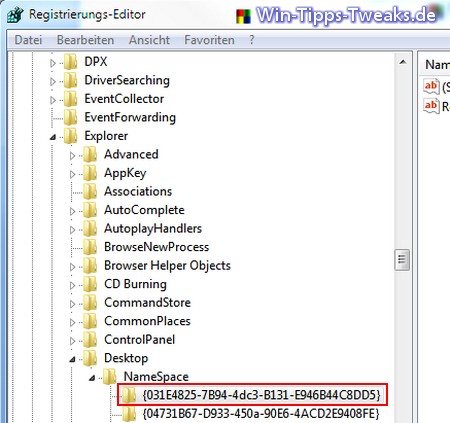
Task: Click the AutoplayHandlers folder icon
Action: point(90,229)
